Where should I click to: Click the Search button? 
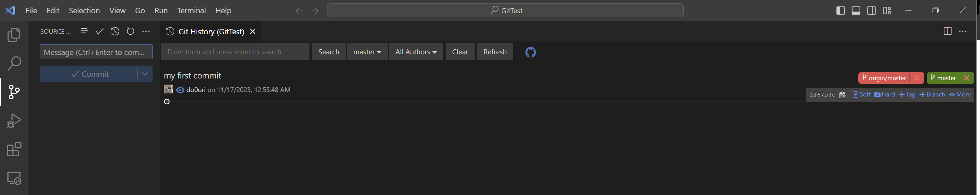click(x=329, y=52)
